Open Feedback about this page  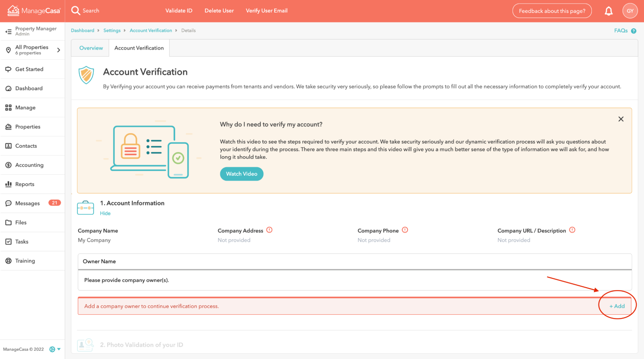click(x=552, y=11)
